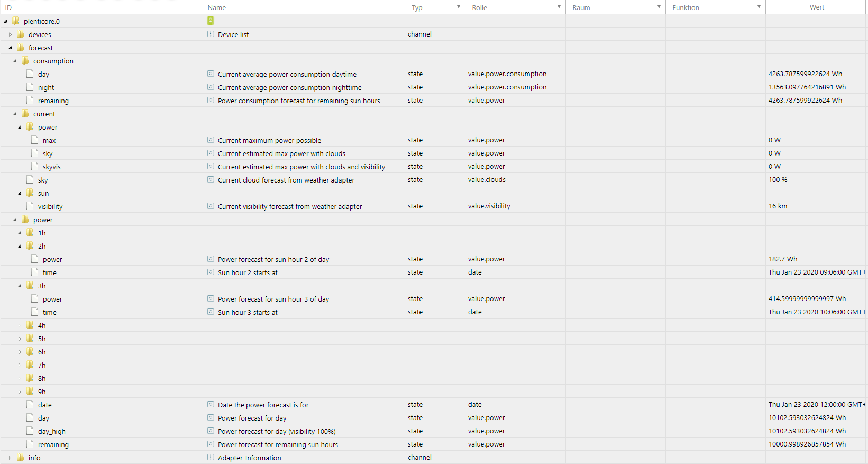The height and width of the screenshot is (464, 868).
Task: Click the Device list channel icon
Action: tap(211, 34)
